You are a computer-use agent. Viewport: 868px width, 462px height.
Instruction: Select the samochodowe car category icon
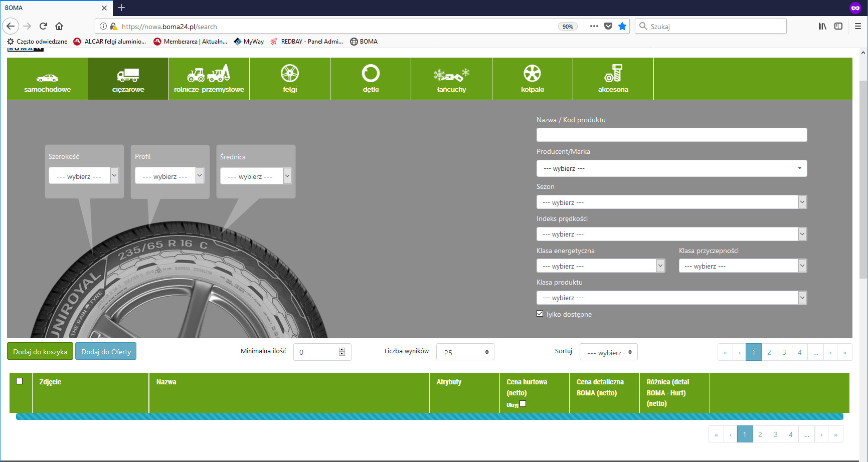[x=47, y=79]
